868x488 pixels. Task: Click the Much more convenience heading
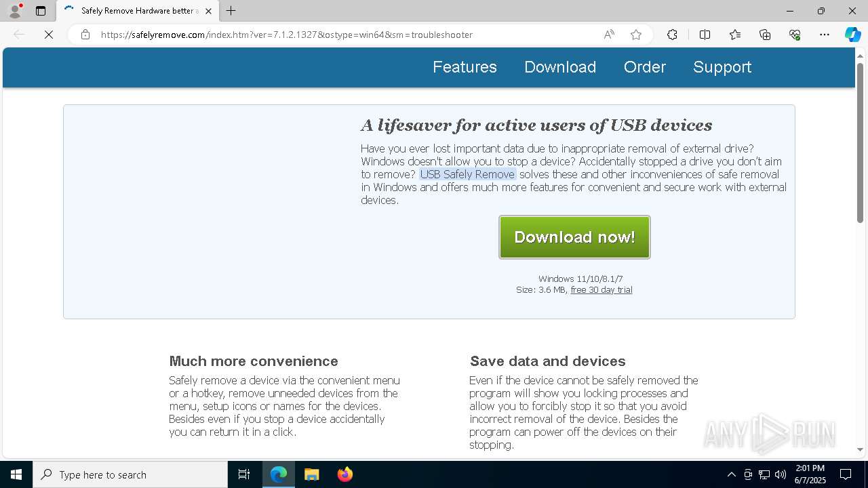pyautogui.click(x=254, y=361)
